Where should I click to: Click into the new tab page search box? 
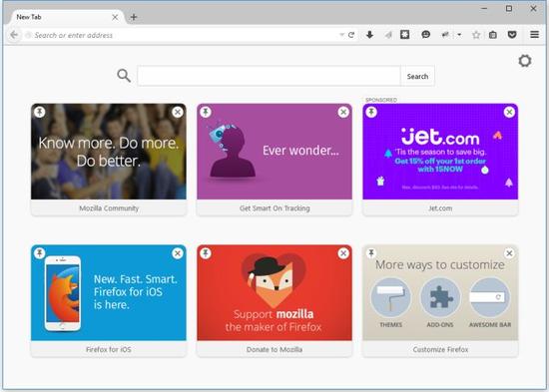click(x=269, y=76)
